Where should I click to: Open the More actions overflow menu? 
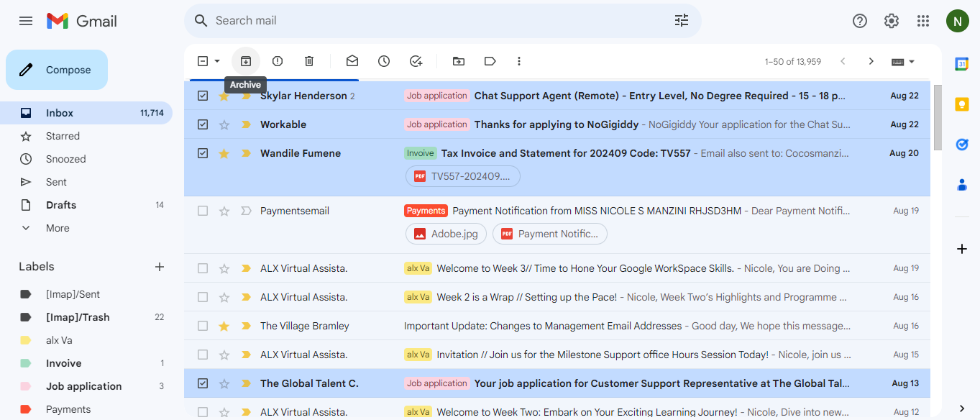(519, 61)
